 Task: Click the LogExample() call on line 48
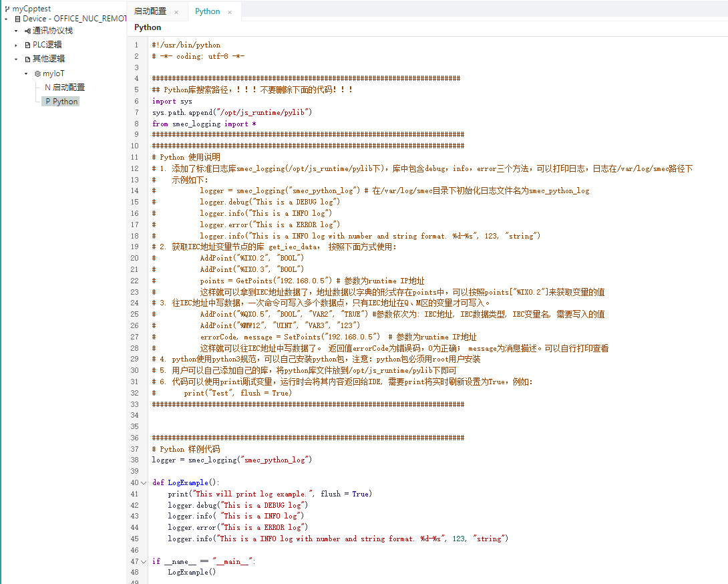pyautogui.click(x=192, y=573)
